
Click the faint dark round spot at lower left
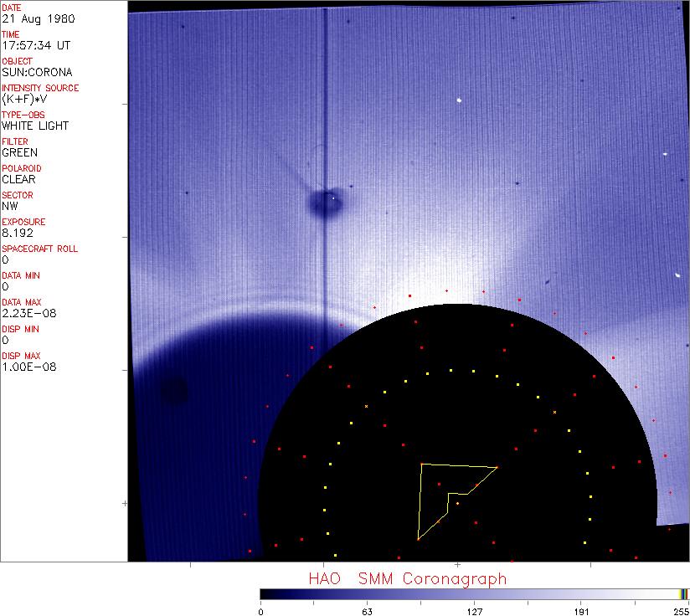tap(174, 390)
